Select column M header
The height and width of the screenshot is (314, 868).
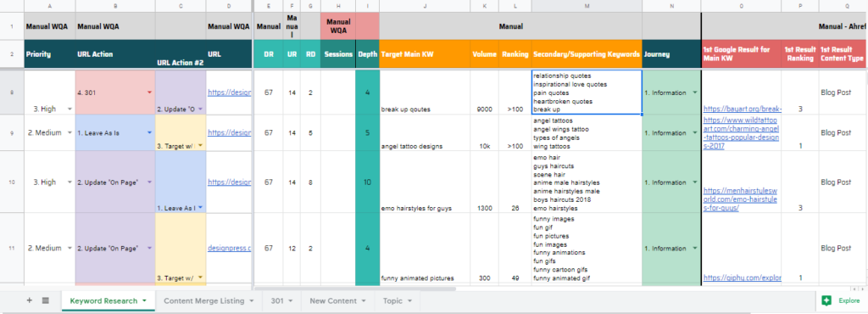pos(587,6)
